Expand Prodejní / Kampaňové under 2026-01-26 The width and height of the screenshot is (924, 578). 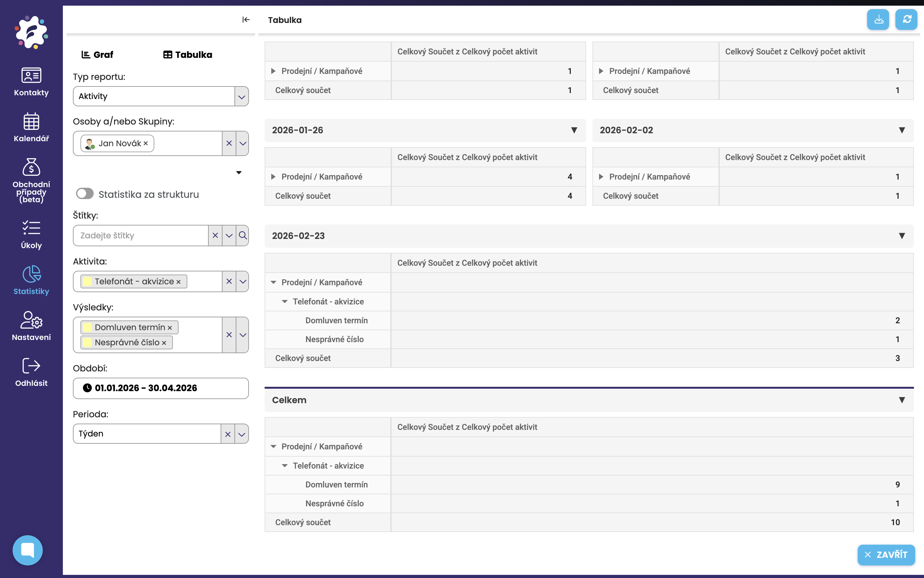(273, 177)
